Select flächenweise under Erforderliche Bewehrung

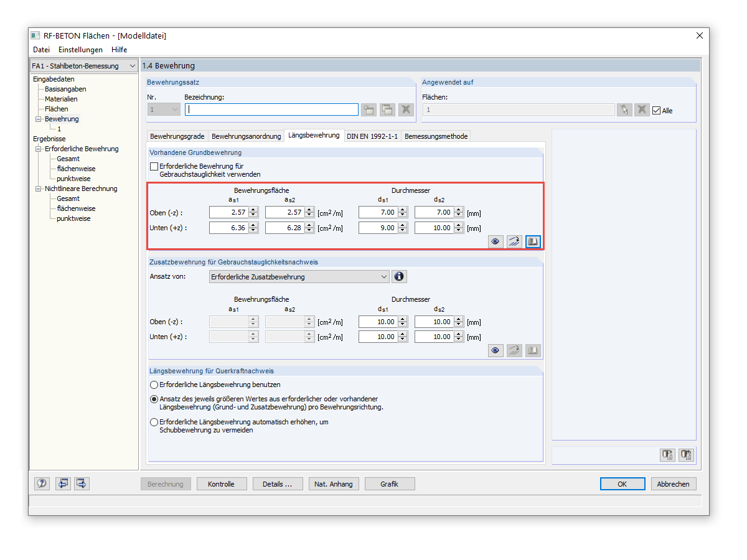coord(76,169)
